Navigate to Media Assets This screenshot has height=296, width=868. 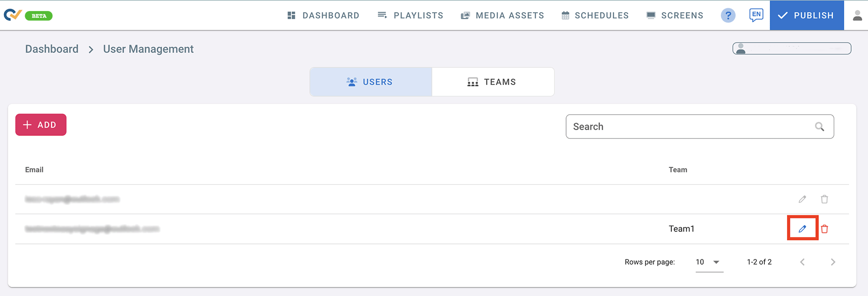click(x=502, y=15)
